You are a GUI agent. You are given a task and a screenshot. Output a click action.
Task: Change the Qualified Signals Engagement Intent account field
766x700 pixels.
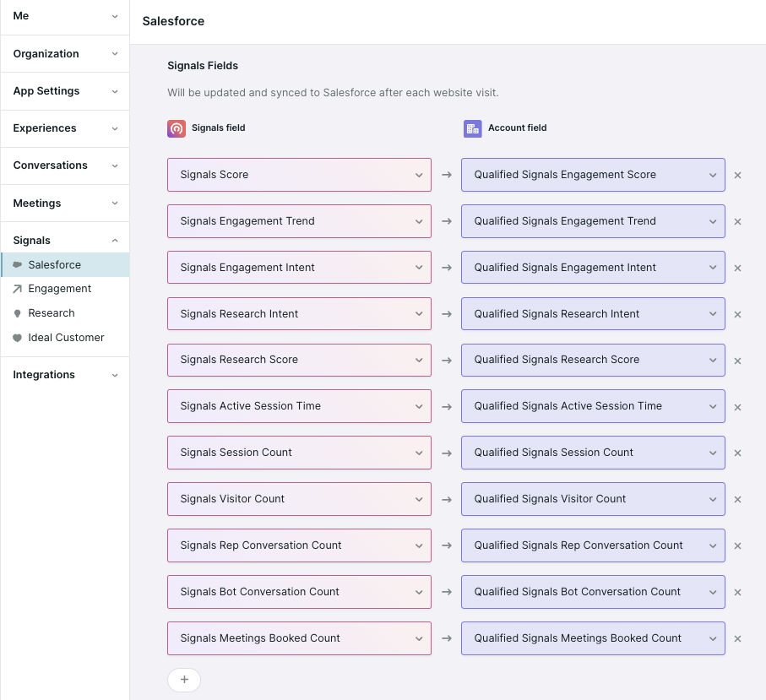(593, 267)
